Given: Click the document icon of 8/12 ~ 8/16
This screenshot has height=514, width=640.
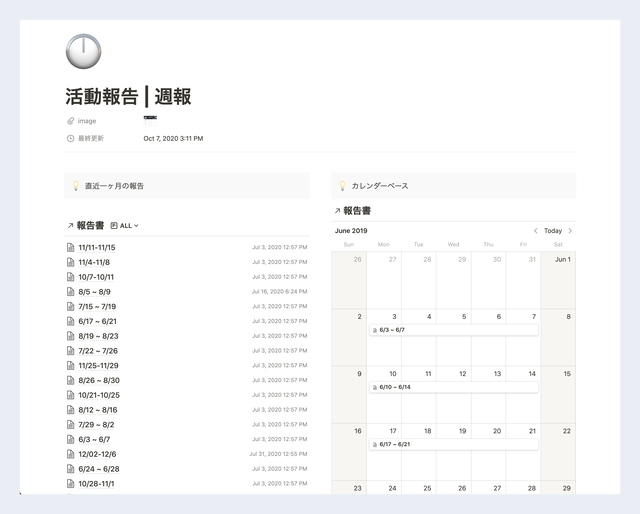Looking at the screenshot, I should click(x=71, y=410).
